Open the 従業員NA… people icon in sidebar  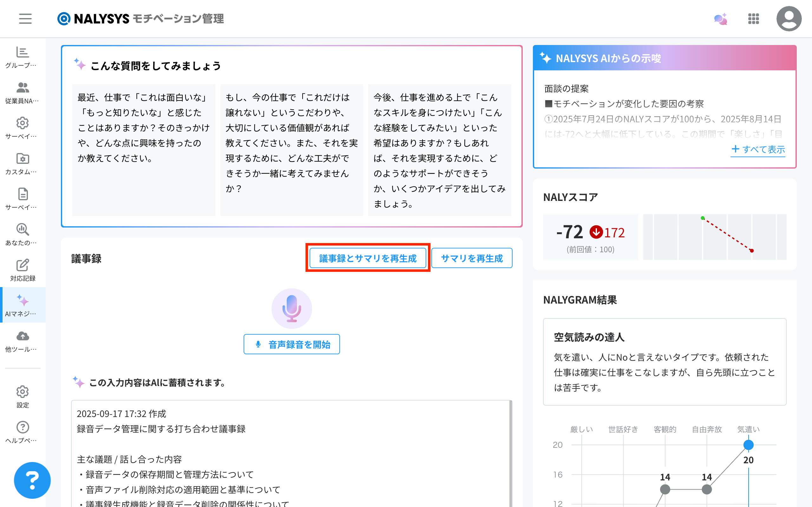[23, 93]
